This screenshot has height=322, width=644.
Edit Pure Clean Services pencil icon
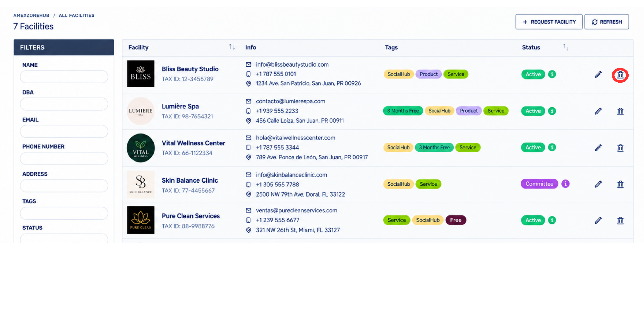pos(598,220)
